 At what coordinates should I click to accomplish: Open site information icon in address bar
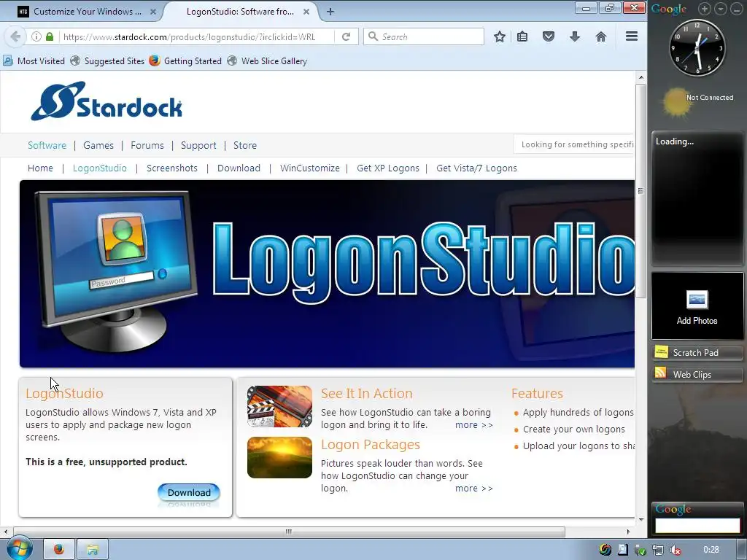click(36, 36)
